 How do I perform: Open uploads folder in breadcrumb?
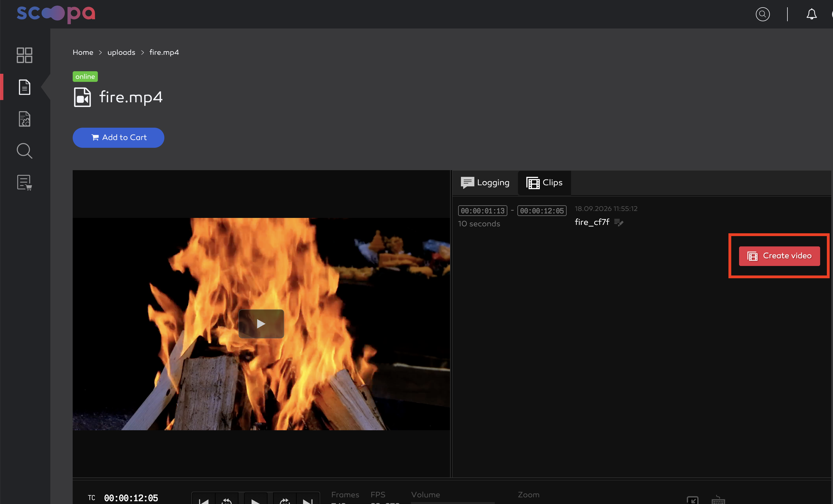[121, 52]
